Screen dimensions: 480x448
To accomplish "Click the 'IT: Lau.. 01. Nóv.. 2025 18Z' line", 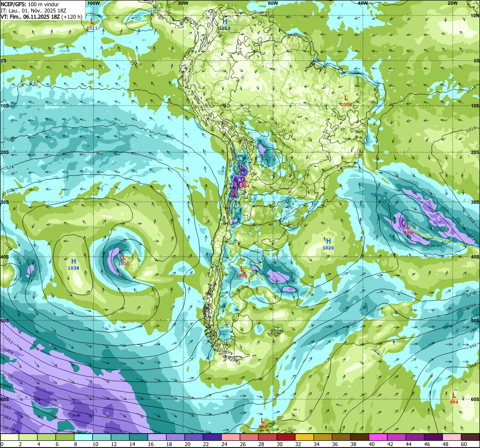I will coord(34,11).
